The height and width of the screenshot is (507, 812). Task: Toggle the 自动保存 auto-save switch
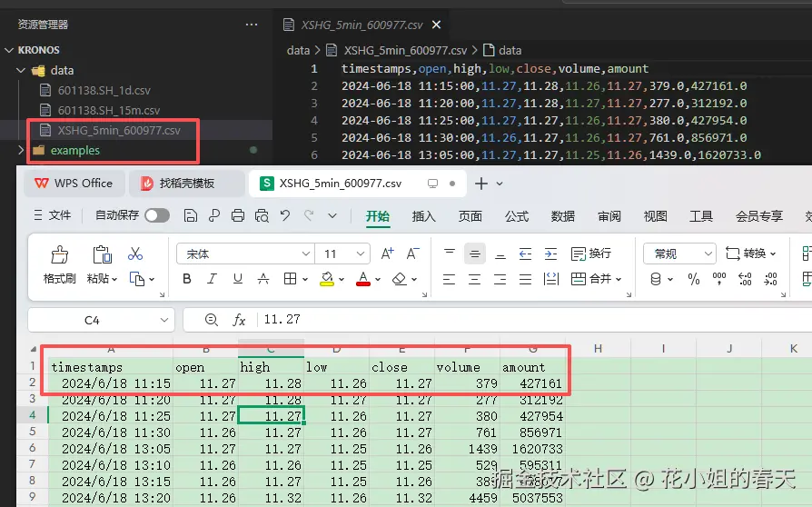point(156,215)
